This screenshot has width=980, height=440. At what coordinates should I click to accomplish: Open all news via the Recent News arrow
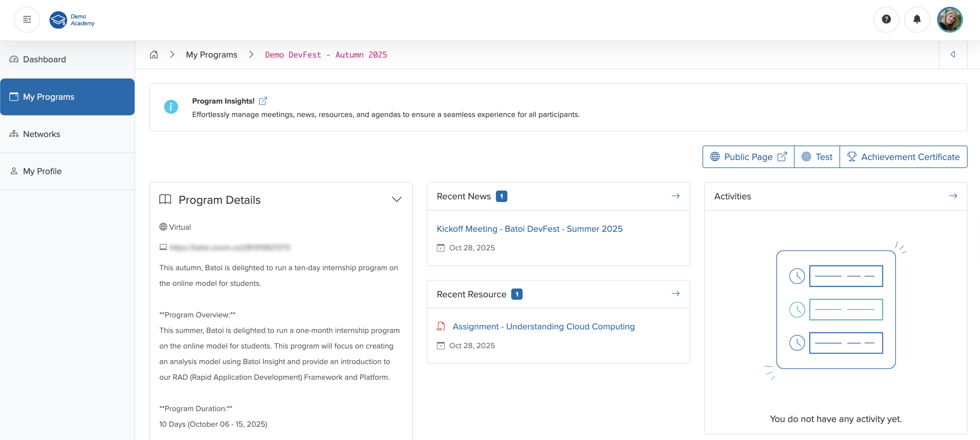tap(676, 196)
